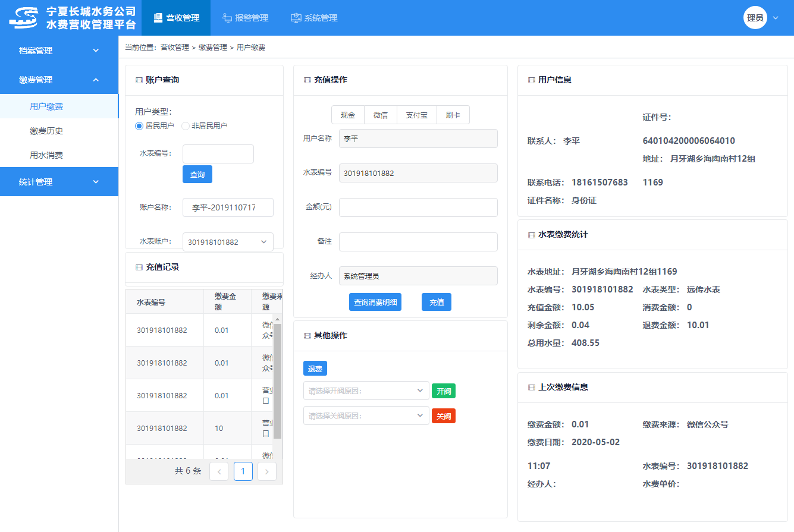Open 用水消费 in the sidebar
Viewport: 794px width, 532px height.
pyautogui.click(x=46, y=156)
